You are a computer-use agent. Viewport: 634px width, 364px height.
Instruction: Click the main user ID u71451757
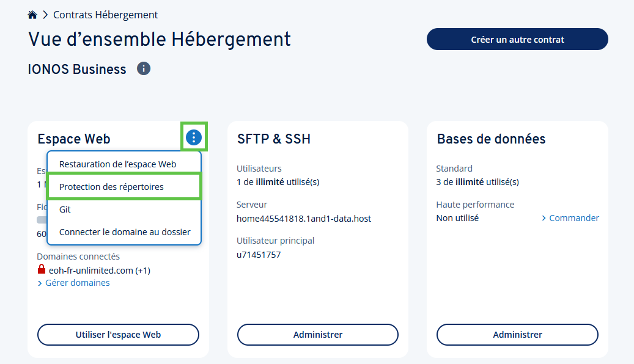(x=259, y=255)
